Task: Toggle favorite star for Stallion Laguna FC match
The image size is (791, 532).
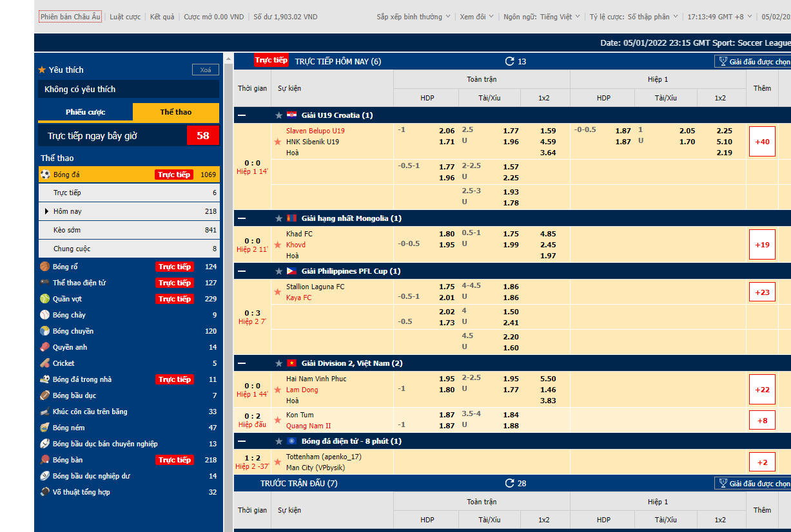Action: coord(278,292)
